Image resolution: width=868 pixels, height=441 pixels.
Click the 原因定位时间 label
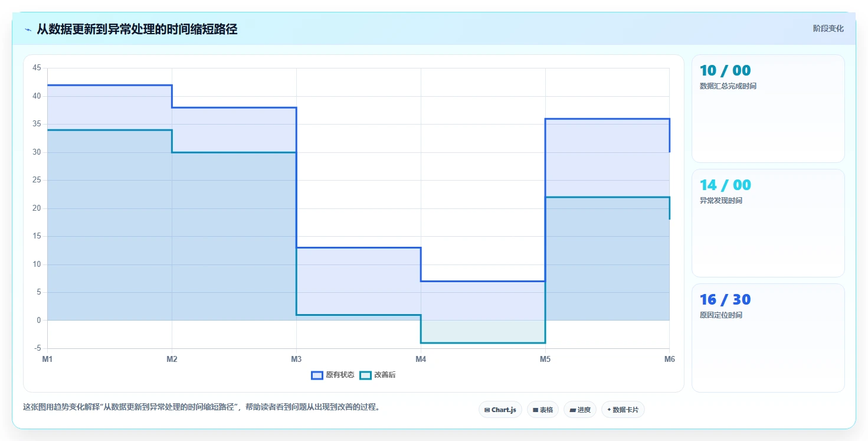click(720, 315)
